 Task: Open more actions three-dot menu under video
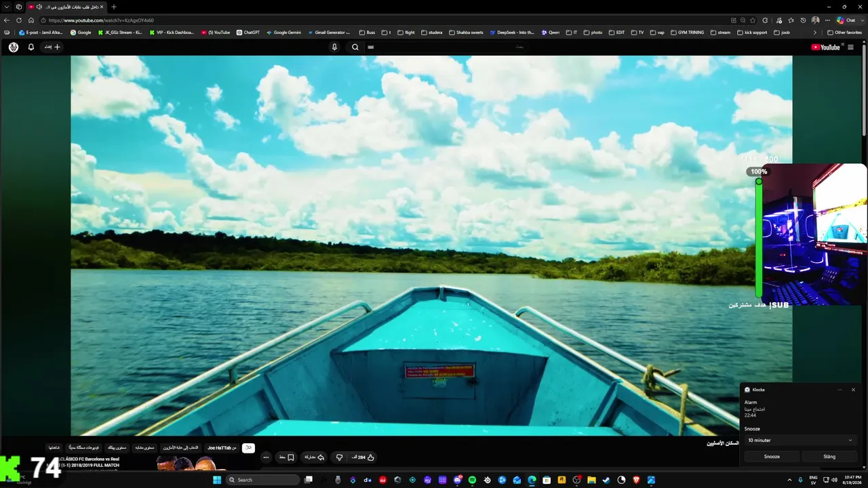pyautogui.click(x=266, y=457)
